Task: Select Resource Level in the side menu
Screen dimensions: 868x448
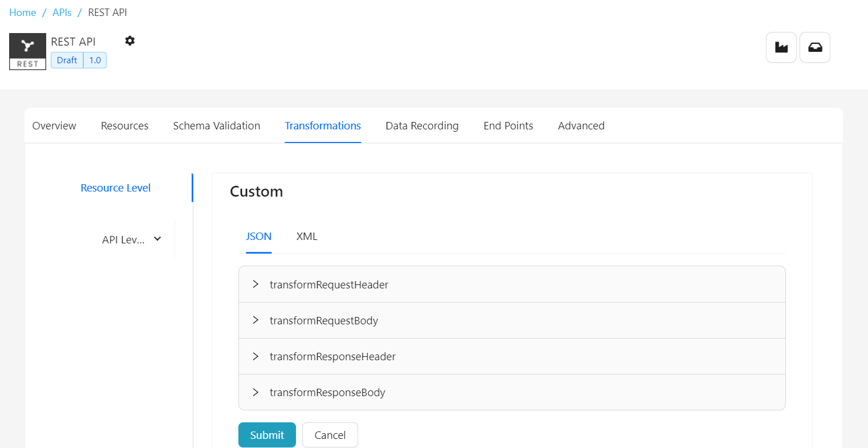Action: (x=115, y=188)
